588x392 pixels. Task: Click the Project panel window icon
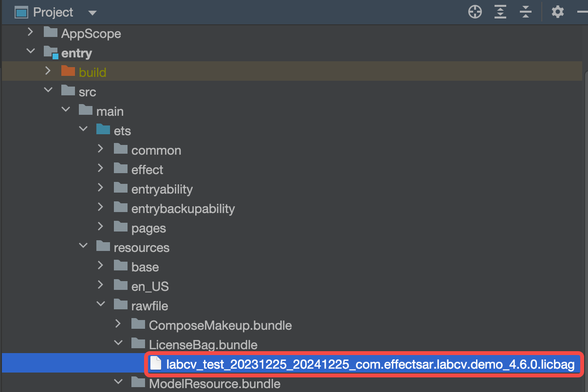(x=21, y=12)
